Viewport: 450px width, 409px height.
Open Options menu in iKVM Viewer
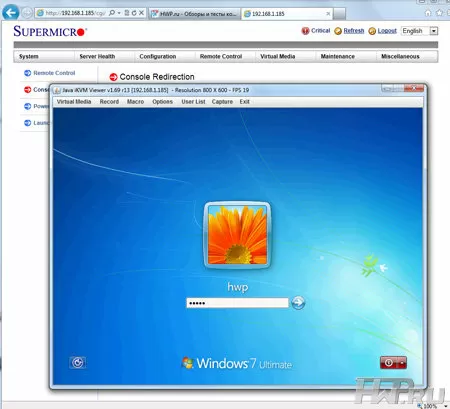click(162, 102)
